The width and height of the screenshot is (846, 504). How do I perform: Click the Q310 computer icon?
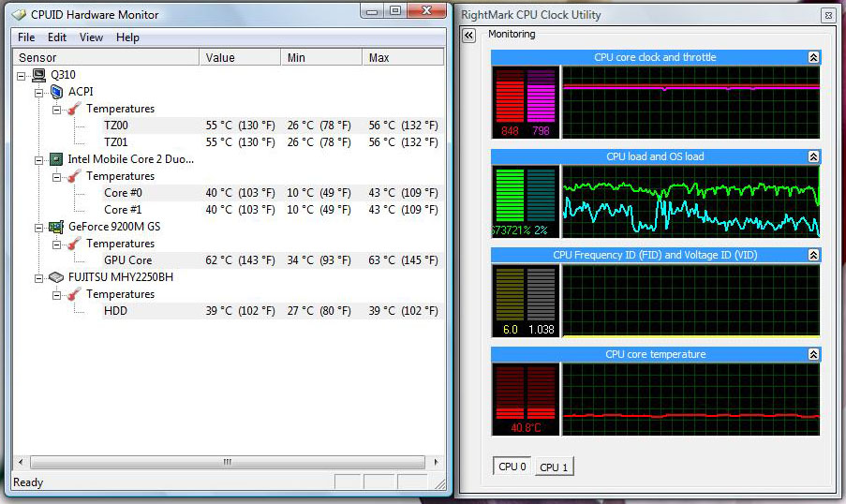point(38,75)
